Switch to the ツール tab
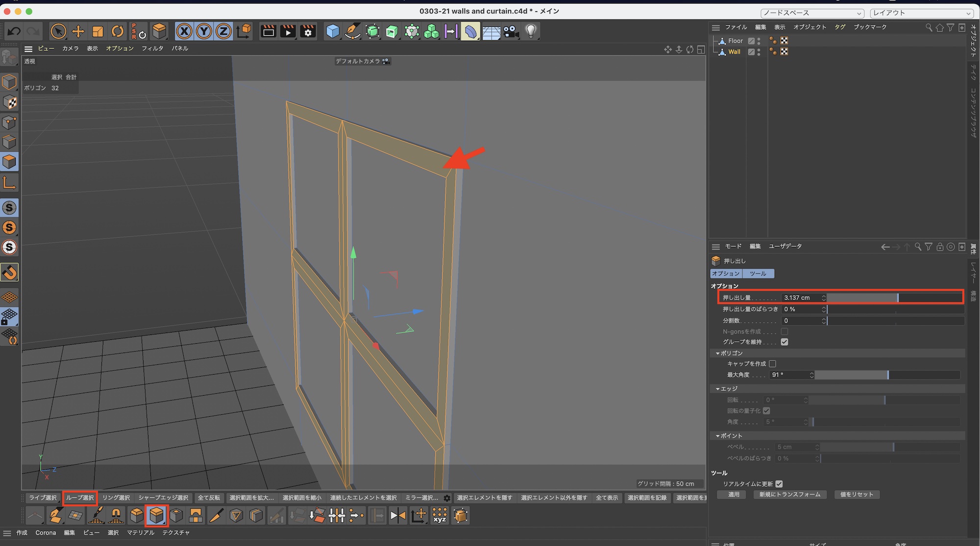The image size is (980, 546). tap(758, 274)
